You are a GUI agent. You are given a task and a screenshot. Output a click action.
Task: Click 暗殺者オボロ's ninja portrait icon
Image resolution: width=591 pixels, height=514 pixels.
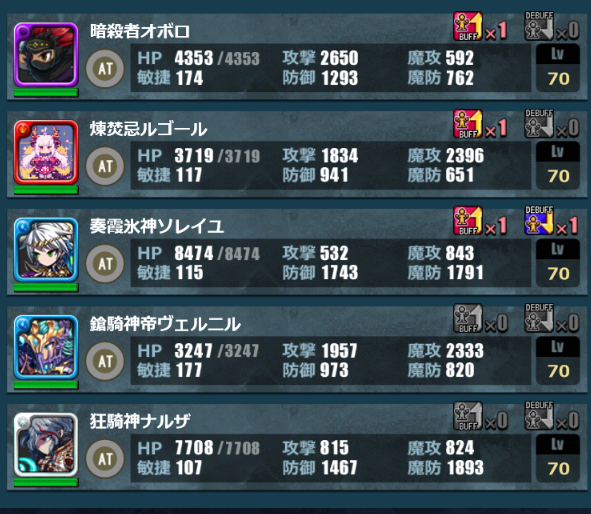click(x=46, y=55)
